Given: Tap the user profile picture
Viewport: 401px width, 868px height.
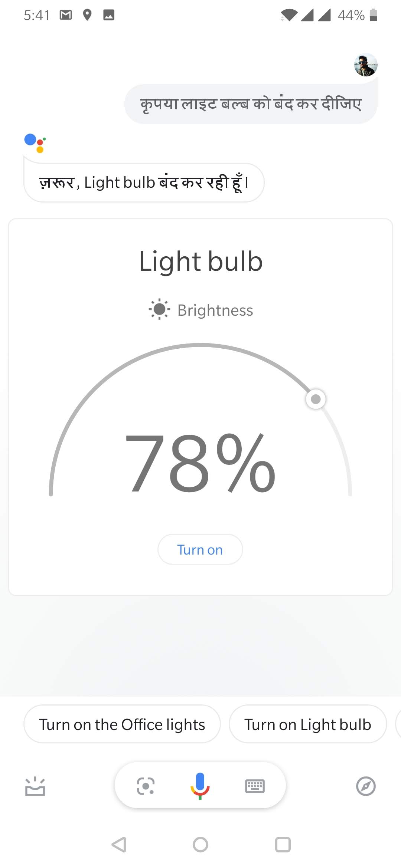Looking at the screenshot, I should [x=366, y=65].
